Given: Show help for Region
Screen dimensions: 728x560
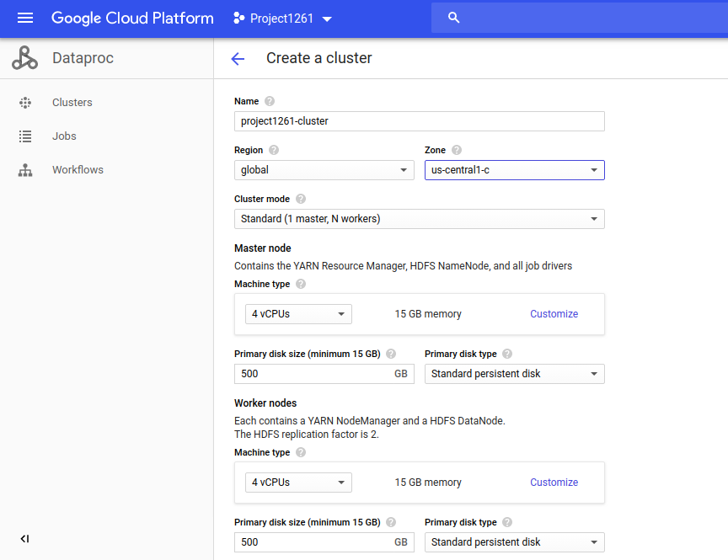Looking at the screenshot, I should point(274,150).
